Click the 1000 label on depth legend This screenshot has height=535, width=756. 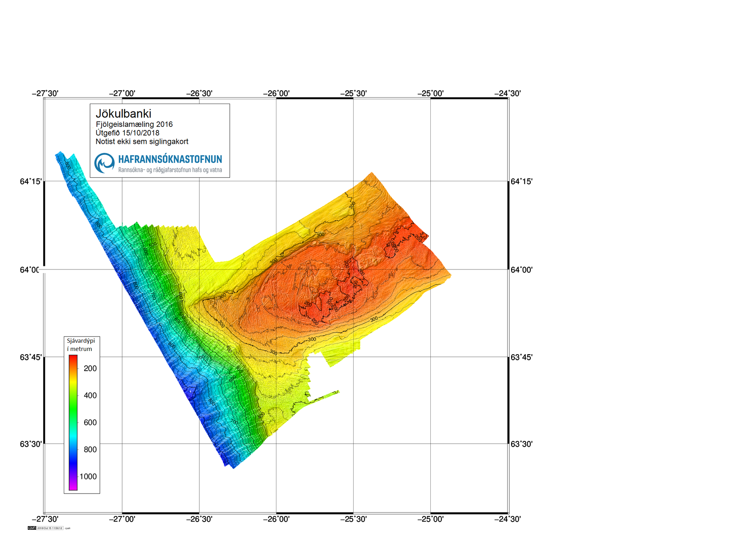[88, 477]
